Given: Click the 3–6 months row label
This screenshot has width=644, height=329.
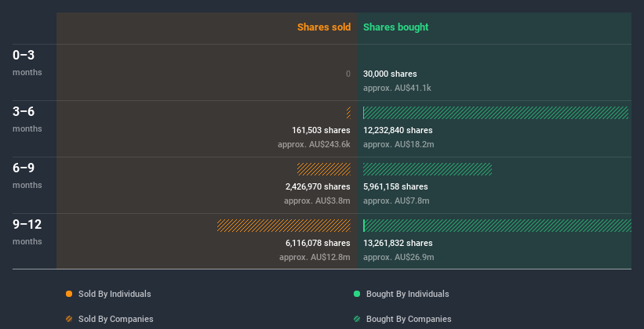Looking at the screenshot, I should (x=27, y=119).
